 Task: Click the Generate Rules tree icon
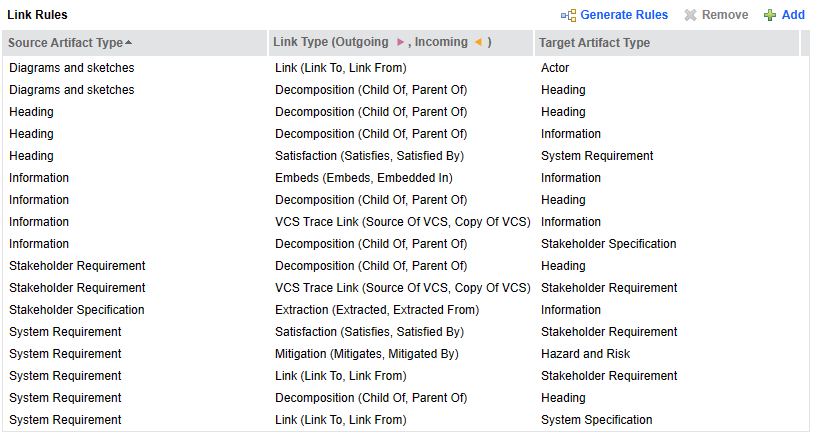pos(569,15)
